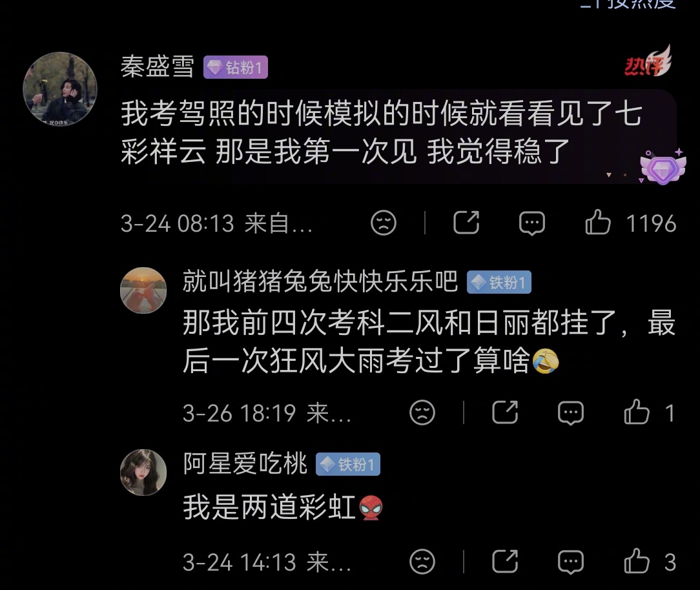This screenshot has height=590, width=700.
Task: Open the 按热度 sort dropdown
Action: pyautogui.click(x=628, y=4)
